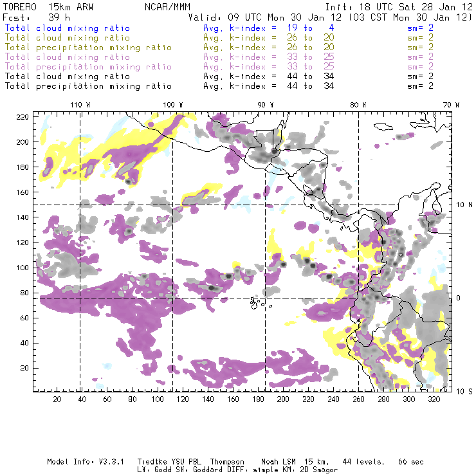Click the "44 levels," footer text
Screen dimensions: 476x476
[x=363, y=462]
